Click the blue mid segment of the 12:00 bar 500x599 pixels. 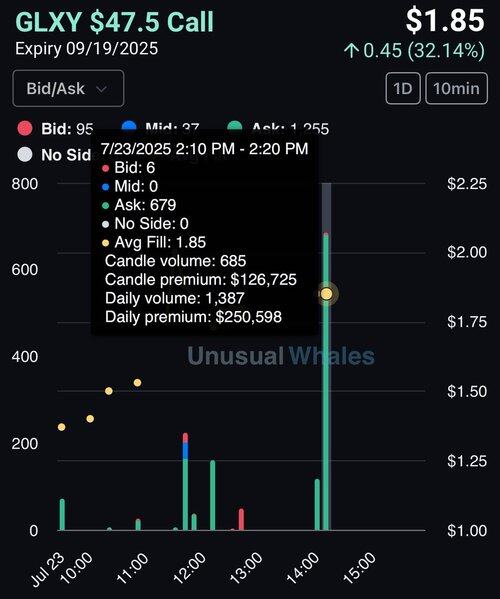click(x=186, y=451)
